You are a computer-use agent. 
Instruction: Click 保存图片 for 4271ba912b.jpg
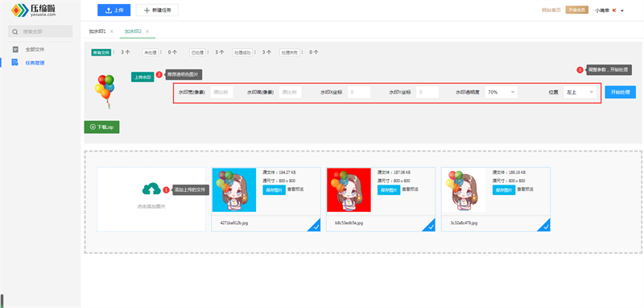tap(274, 190)
